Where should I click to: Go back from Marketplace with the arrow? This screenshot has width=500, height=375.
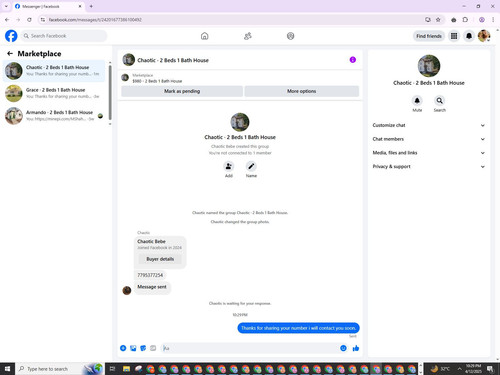[x=10, y=53]
